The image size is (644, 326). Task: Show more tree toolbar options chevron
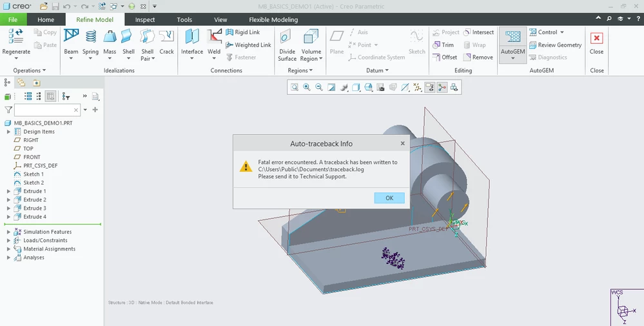pos(84,96)
